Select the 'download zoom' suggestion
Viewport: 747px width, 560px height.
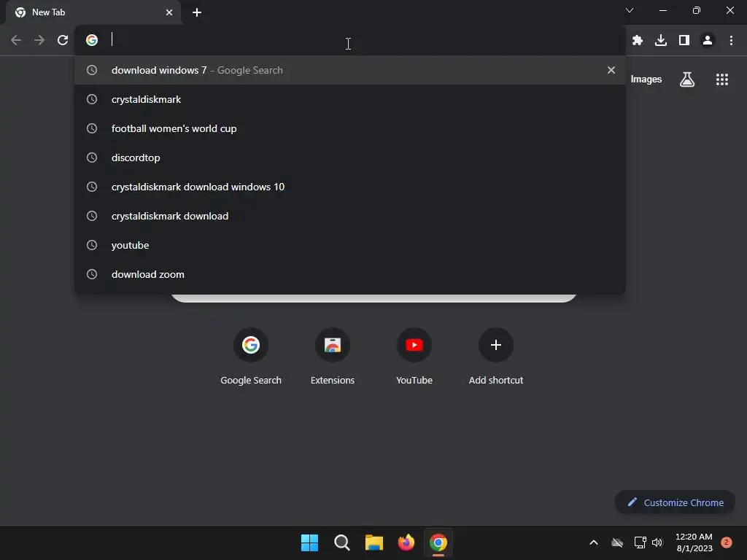pyautogui.click(x=349, y=274)
